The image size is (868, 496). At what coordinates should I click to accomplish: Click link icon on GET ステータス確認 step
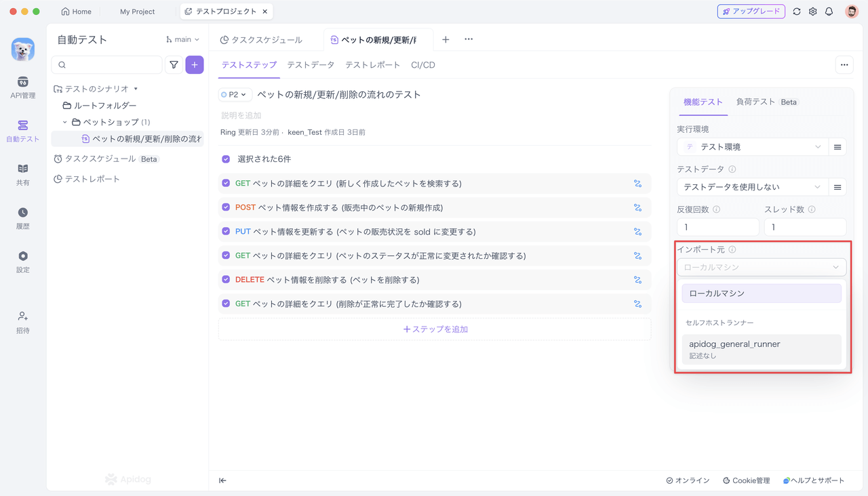click(x=637, y=255)
